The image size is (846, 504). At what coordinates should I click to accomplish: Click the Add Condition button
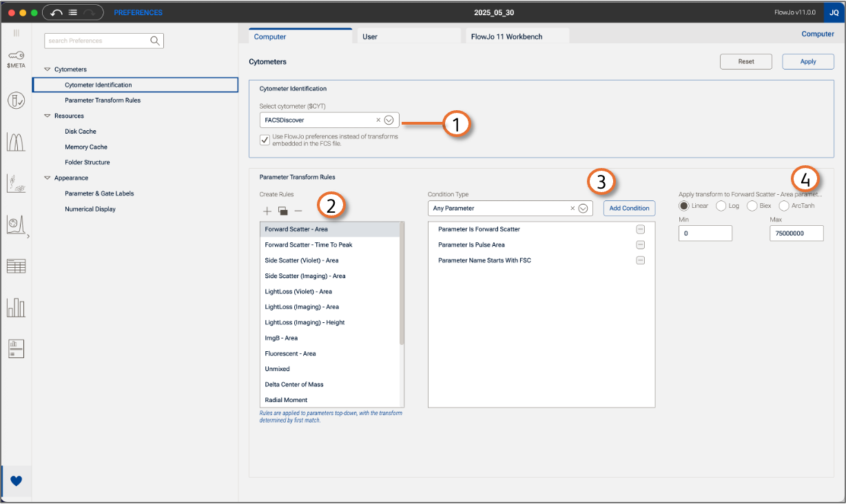(629, 208)
